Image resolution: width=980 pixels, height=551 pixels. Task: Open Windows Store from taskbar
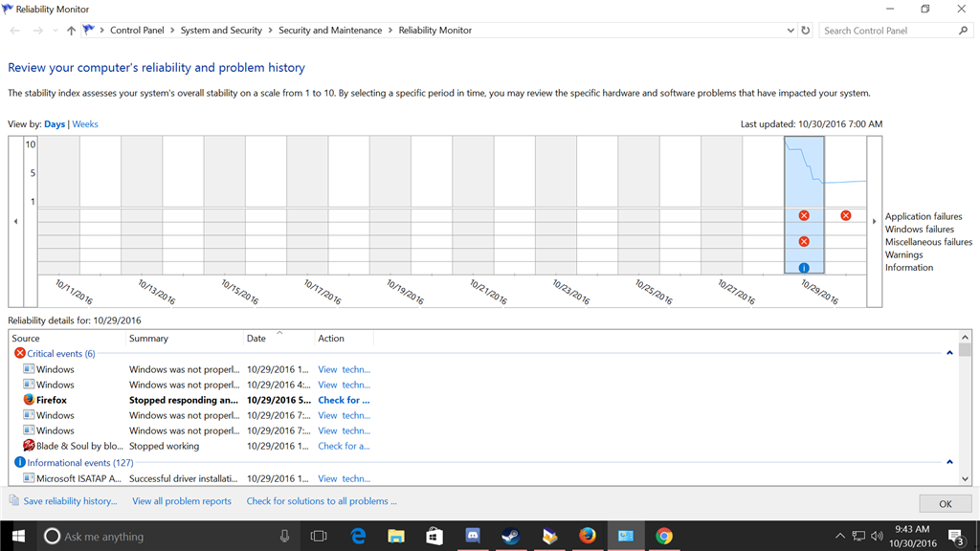click(x=434, y=536)
